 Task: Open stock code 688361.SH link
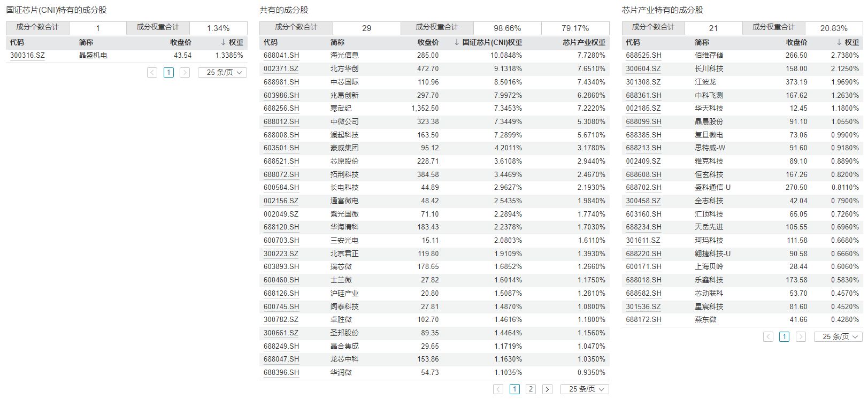point(644,95)
